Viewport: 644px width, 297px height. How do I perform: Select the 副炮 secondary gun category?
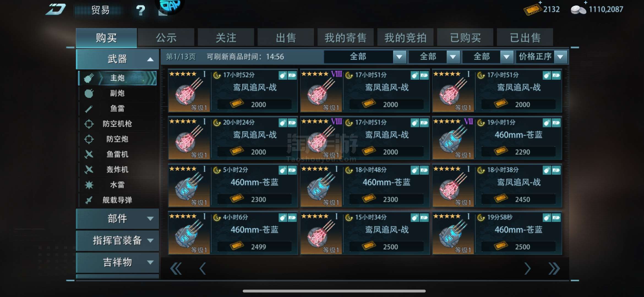(x=118, y=94)
